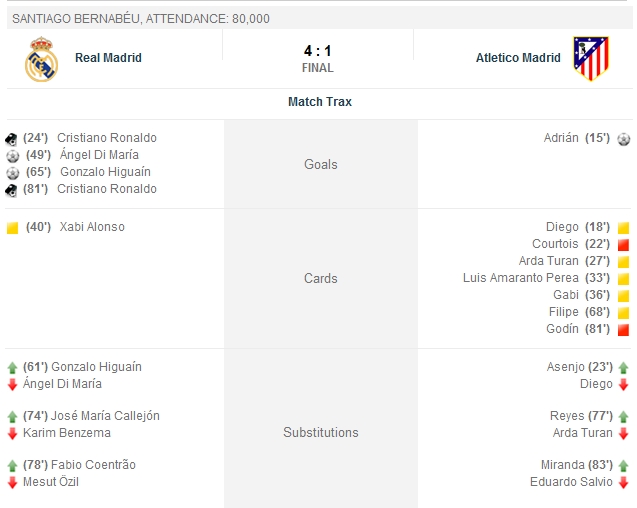Select the Match Trax tab header
Image resolution: width=637 pixels, height=508 pixels.
pos(319,102)
